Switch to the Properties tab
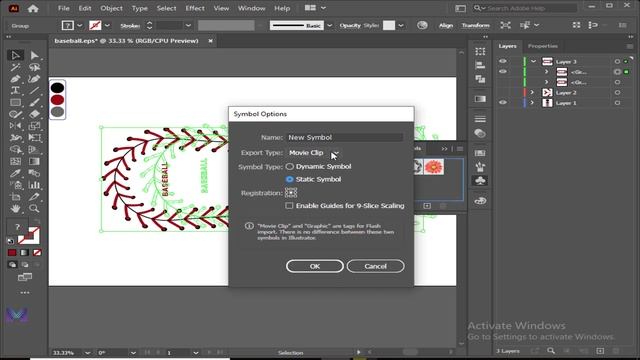This screenshot has height=360, width=640. tap(542, 46)
